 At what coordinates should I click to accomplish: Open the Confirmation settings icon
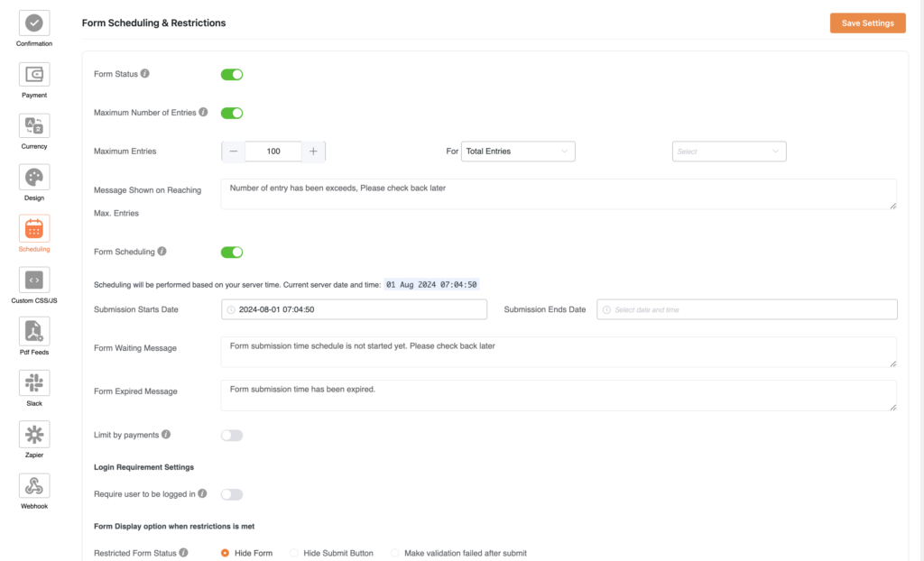tap(34, 23)
